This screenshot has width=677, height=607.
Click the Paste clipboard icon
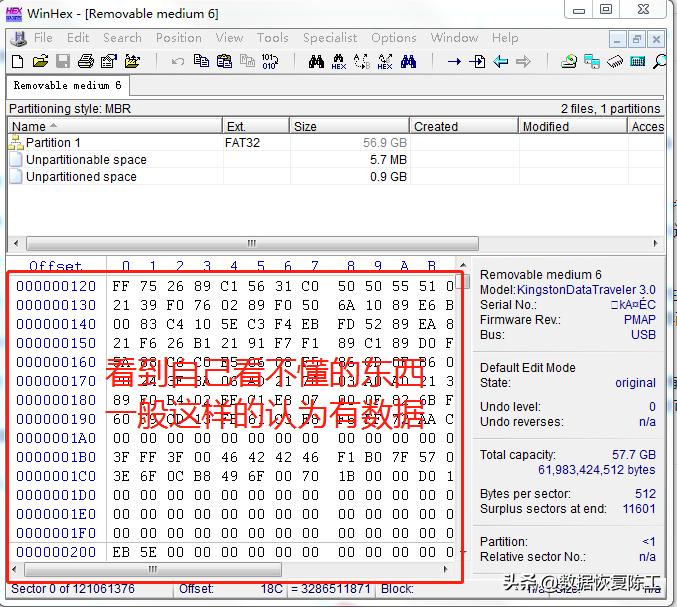[x=224, y=61]
